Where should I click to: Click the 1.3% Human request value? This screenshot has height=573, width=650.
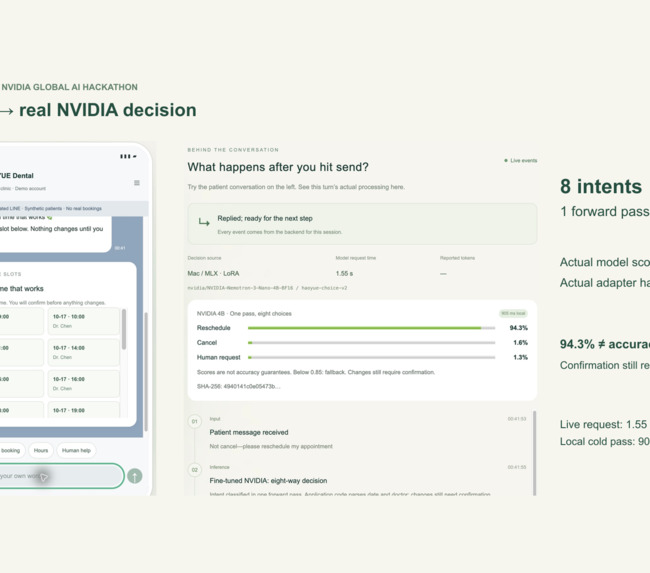tap(521, 357)
